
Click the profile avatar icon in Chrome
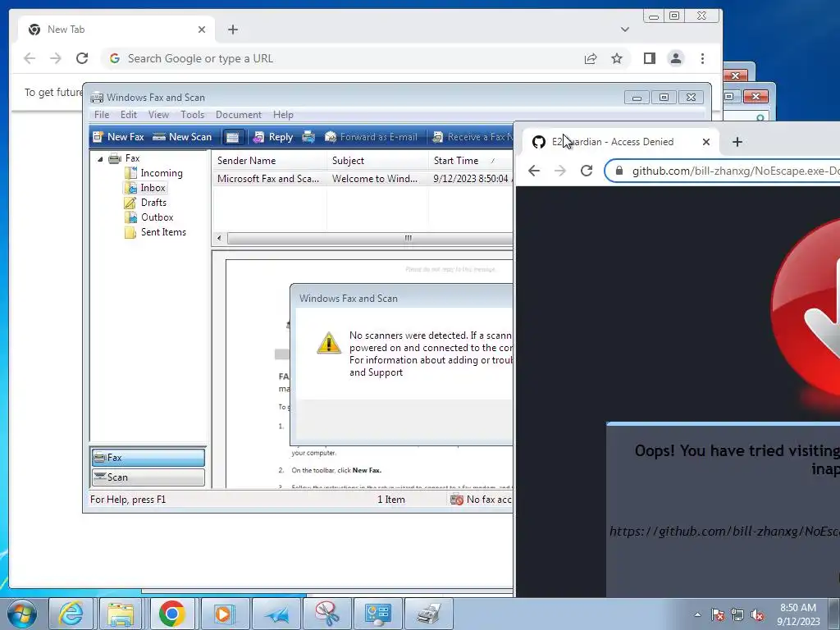(x=676, y=58)
